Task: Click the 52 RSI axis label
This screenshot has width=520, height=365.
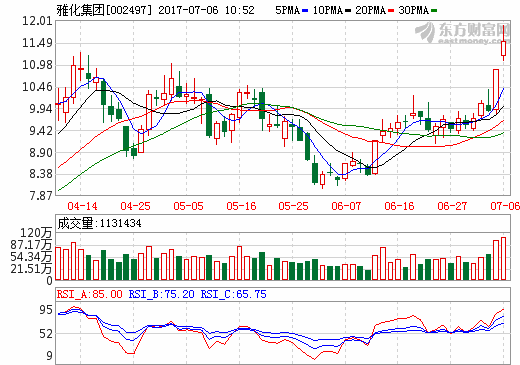Action: tap(46, 334)
